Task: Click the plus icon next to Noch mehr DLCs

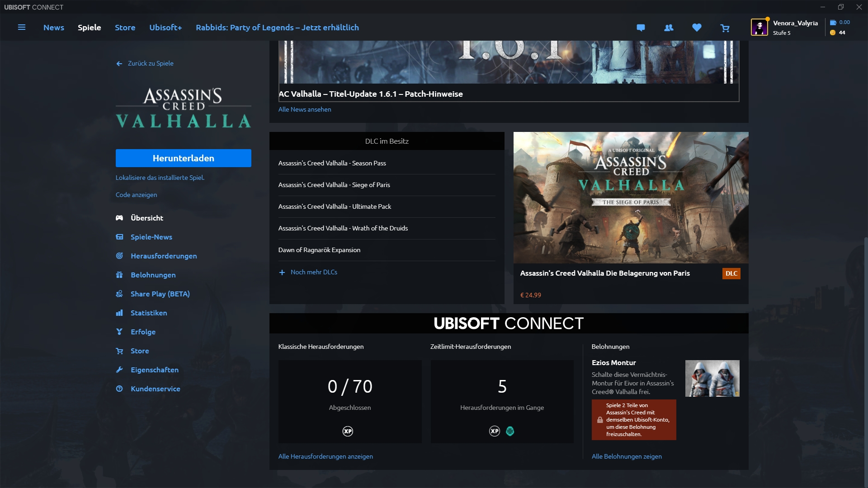Action: [x=282, y=272]
